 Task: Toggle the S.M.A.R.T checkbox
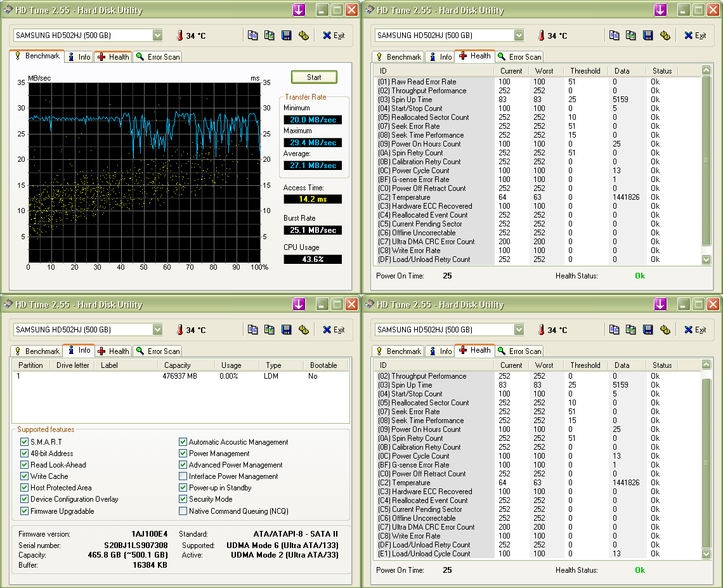click(x=25, y=442)
